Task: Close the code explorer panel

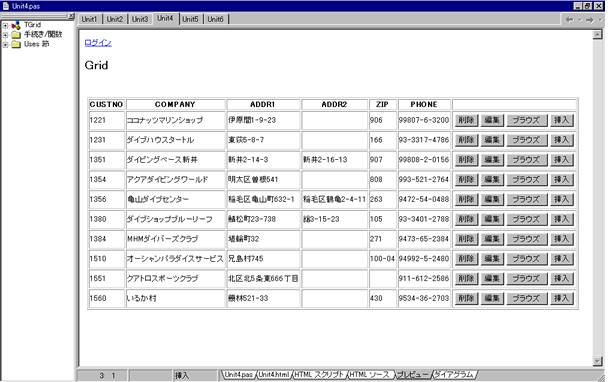Action: click(71, 16)
